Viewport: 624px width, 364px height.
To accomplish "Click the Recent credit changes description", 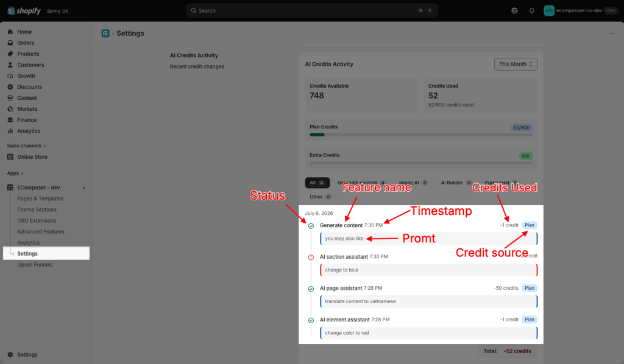I will tap(197, 67).
